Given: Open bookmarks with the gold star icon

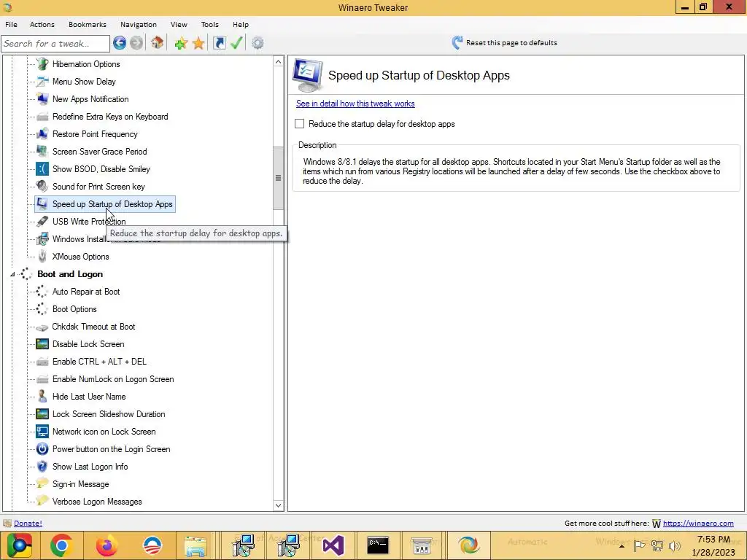Looking at the screenshot, I should pyautogui.click(x=198, y=43).
